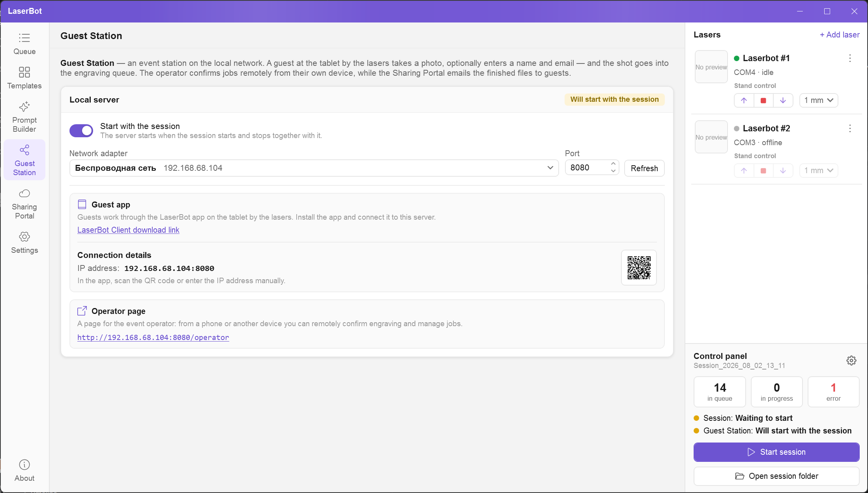
Task: Move Laserbot #1 stand down
Action: point(783,101)
